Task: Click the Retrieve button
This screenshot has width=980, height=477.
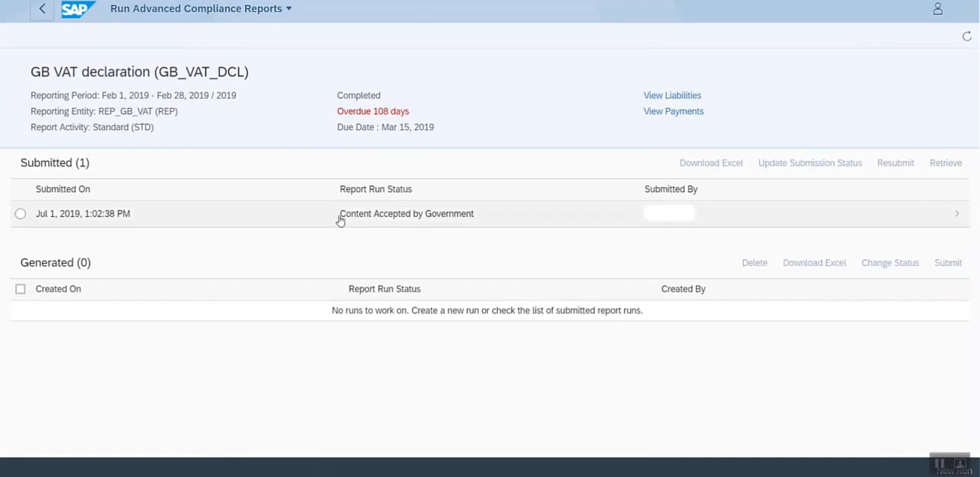Action: (x=945, y=163)
